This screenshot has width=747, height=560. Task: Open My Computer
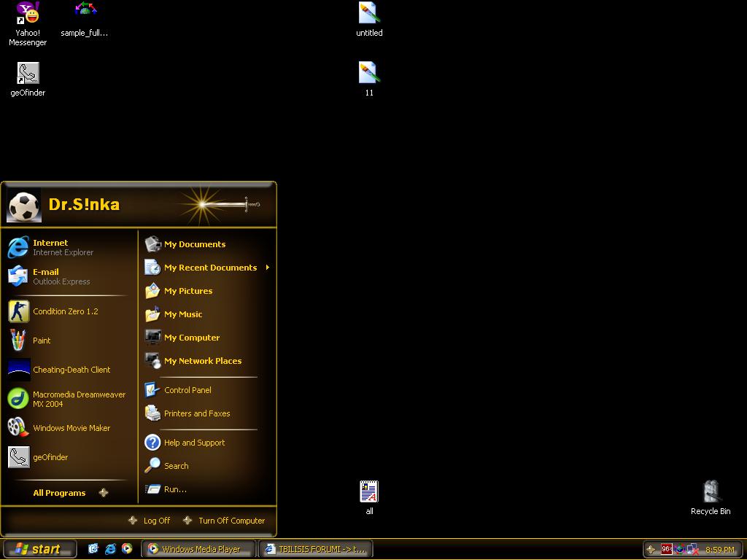coord(208,338)
